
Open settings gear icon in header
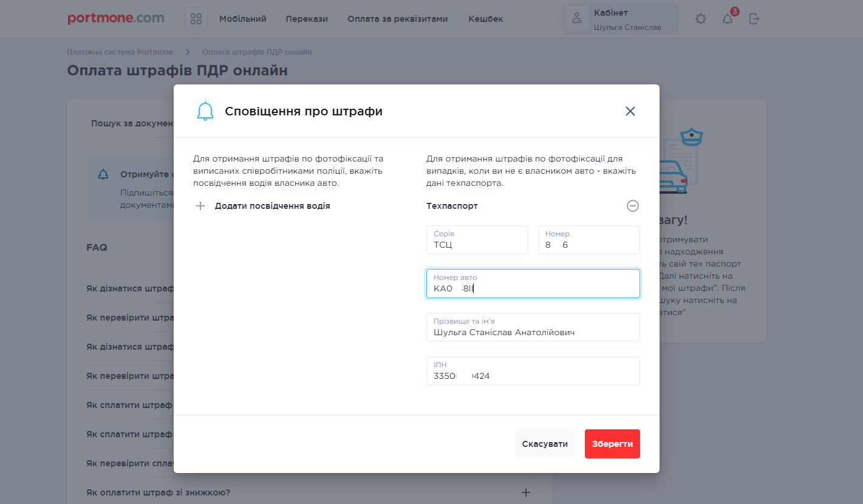(701, 19)
